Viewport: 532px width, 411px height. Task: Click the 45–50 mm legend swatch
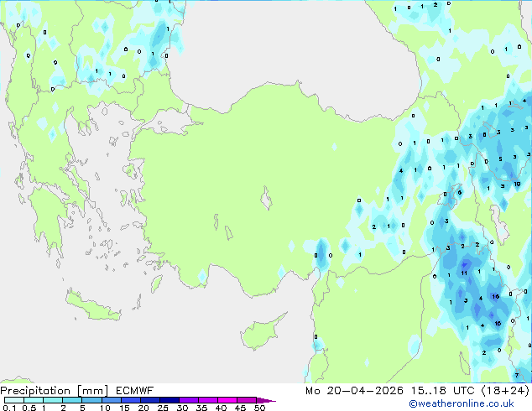pyautogui.click(x=247, y=400)
